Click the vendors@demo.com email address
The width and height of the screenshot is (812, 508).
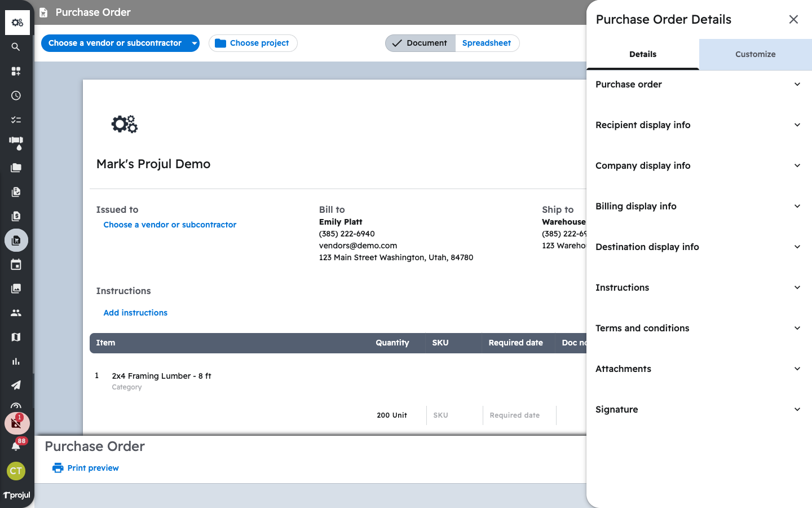[x=358, y=246]
